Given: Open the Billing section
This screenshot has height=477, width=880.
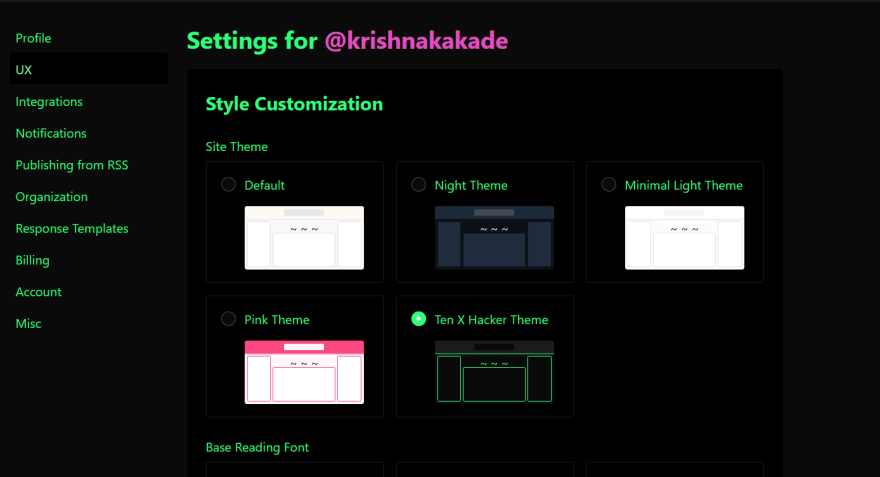Looking at the screenshot, I should 33,260.
